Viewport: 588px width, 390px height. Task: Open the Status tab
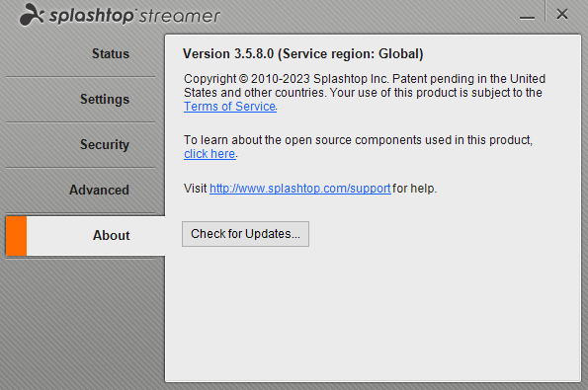(x=111, y=54)
